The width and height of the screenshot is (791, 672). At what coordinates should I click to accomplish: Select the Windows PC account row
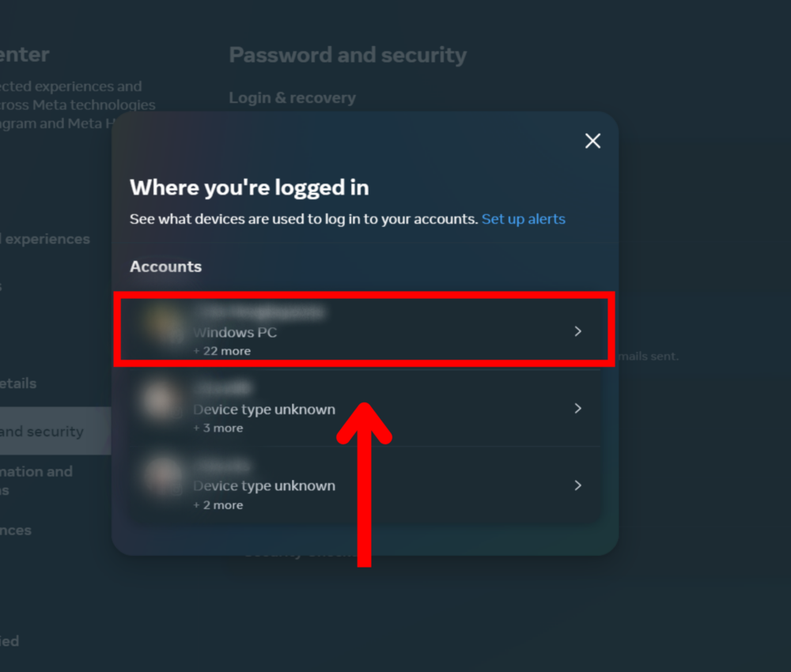(364, 330)
